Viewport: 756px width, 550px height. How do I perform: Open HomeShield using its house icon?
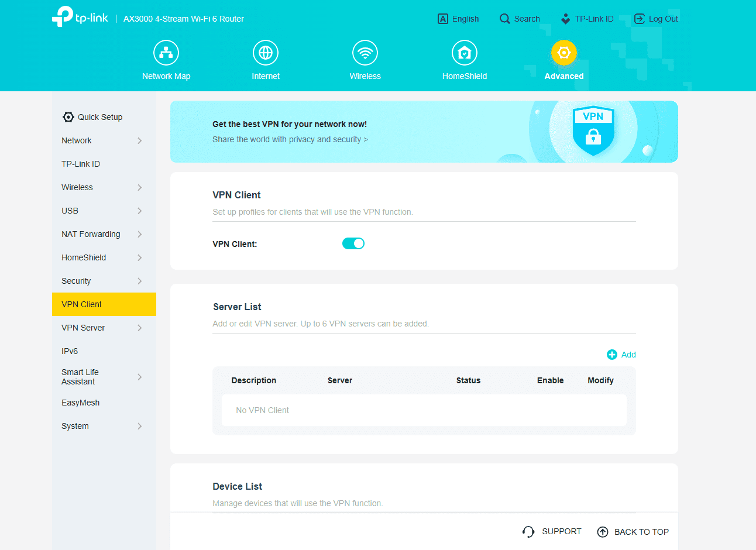click(x=465, y=52)
